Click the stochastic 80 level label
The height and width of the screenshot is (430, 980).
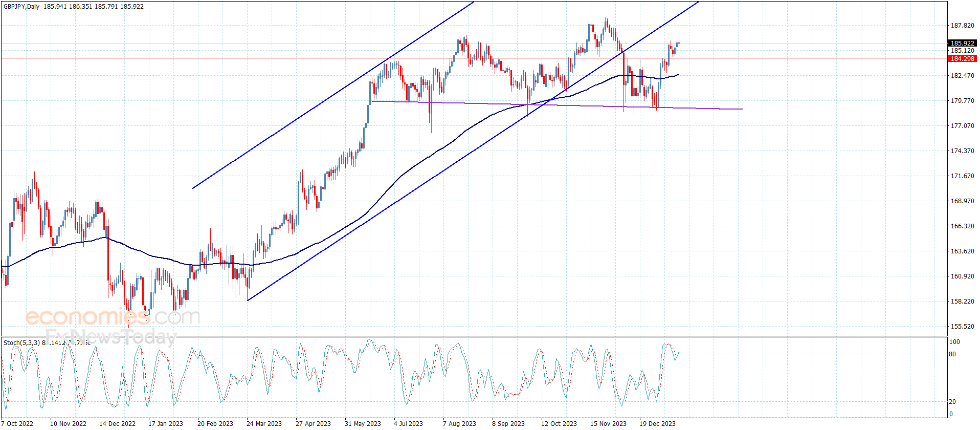pyautogui.click(x=952, y=354)
